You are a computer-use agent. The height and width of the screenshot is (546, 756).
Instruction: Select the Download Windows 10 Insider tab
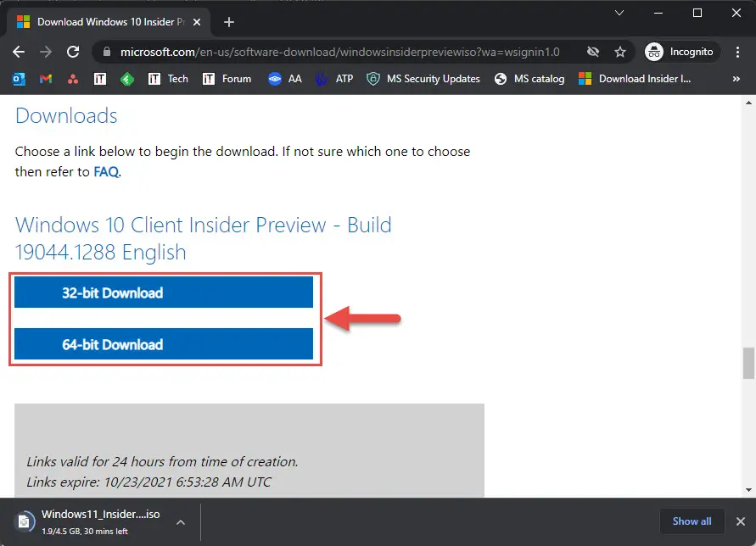click(109, 22)
